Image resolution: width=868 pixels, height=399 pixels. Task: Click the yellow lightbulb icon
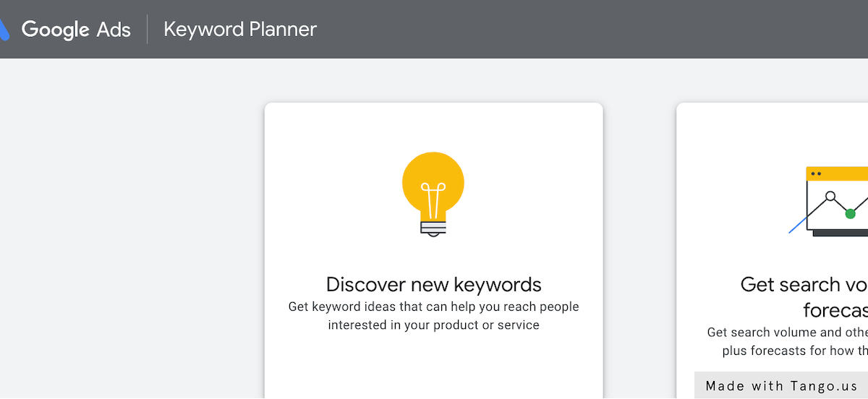click(x=433, y=194)
